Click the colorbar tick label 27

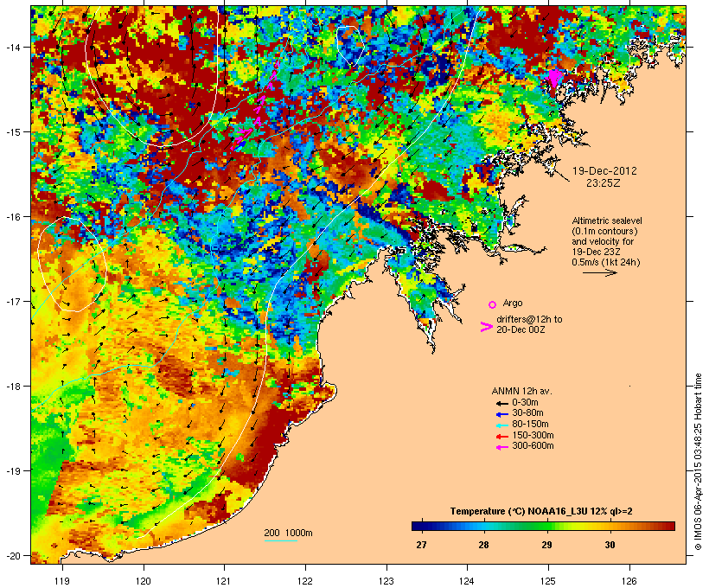point(421,545)
